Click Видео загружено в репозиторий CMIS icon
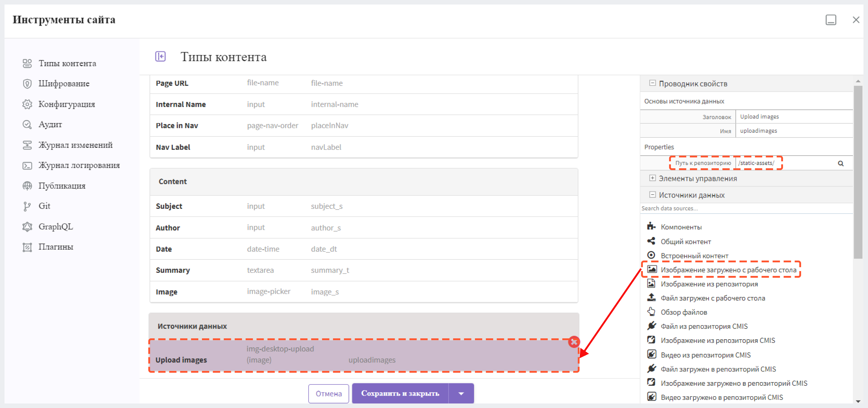 pos(651,397)
